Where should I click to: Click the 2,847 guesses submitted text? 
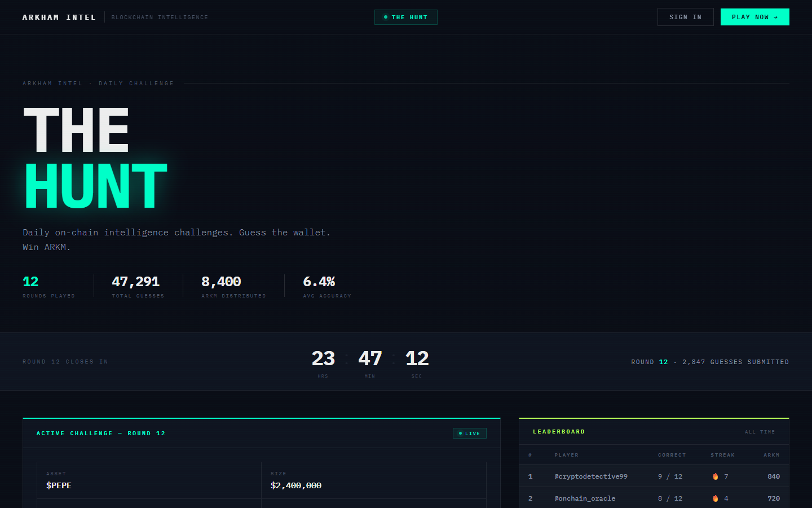pyautogui.click(x=735, y=362)
